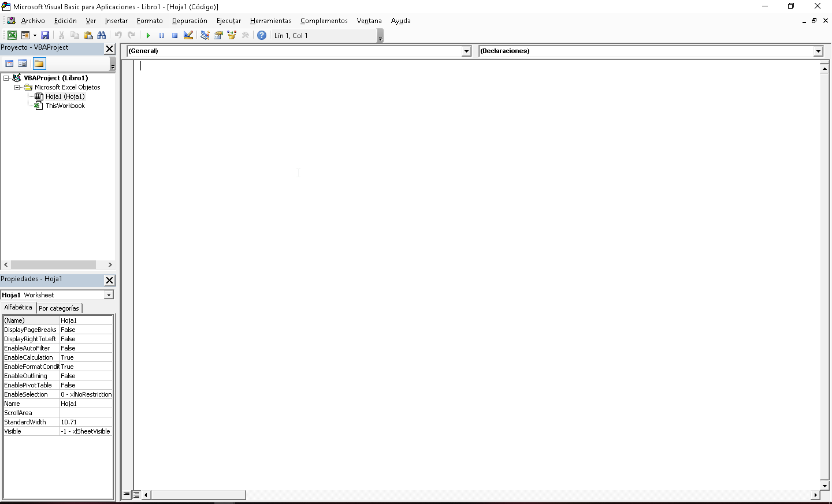Collapse the Microsoft Excel Objetos folder
This screenshot has height=504, width=832.
click(x=17, y=87)
